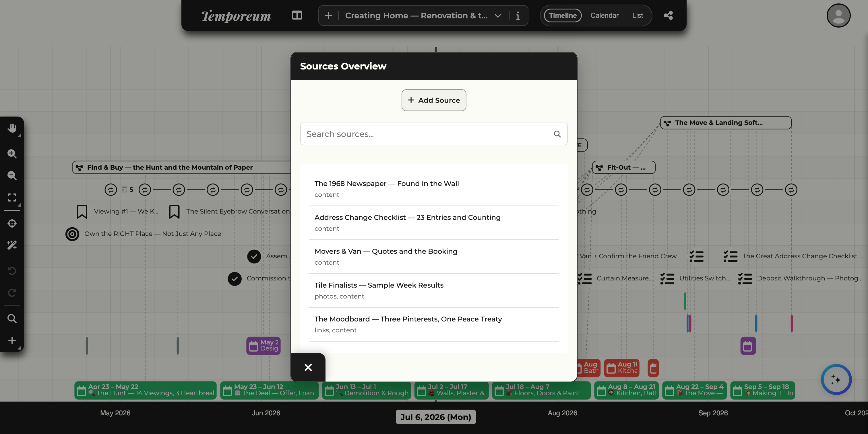The width and height of the screenshot is (868, 434).
Task: Click the red Aug Bath calendar event
Action: click(x=588, y=368)
